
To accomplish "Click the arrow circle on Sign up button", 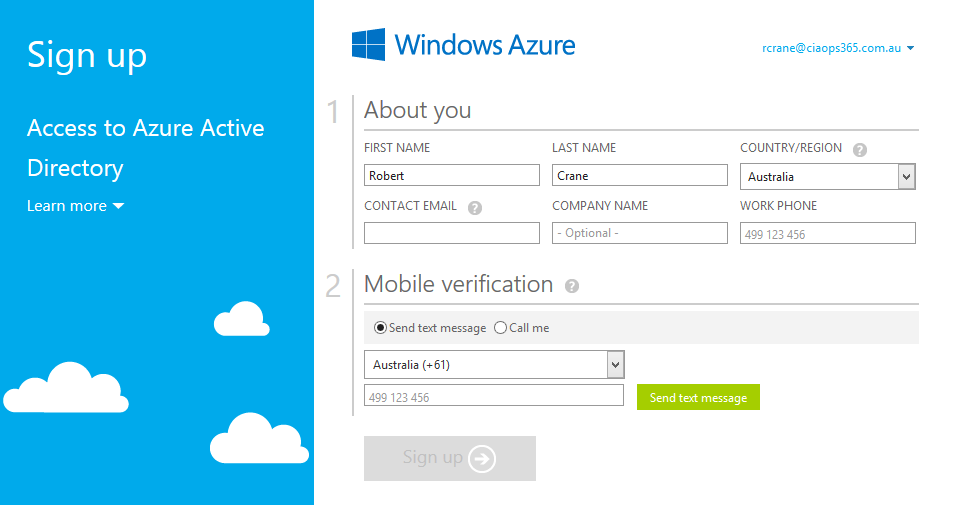I will click(x=482, y=458).
